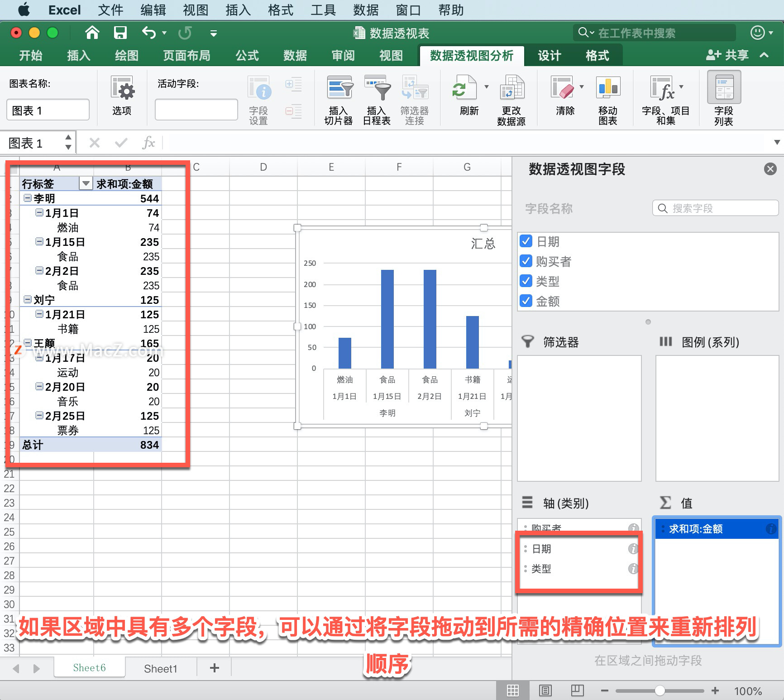Add new sheet with plus button
Viewport: 784px width, 700px height.
click(215, 668)
